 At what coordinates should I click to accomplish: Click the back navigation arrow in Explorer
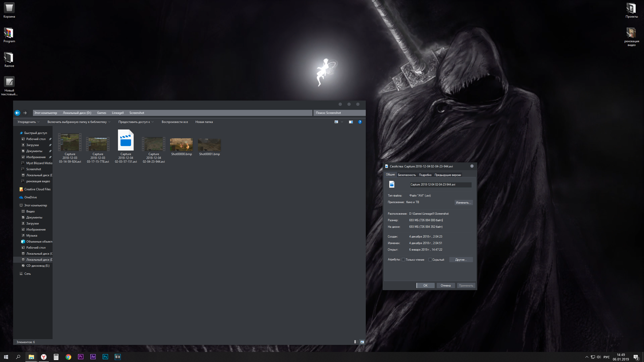point(17,113)
